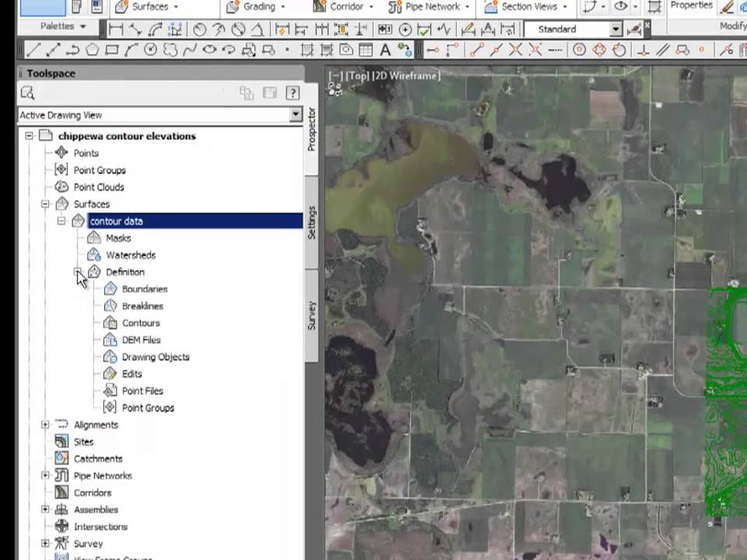The image size is (747, 560).
Task: Open the Section Views ribbon dropdown
Action: pyautogui.click(x=565, y=7)
